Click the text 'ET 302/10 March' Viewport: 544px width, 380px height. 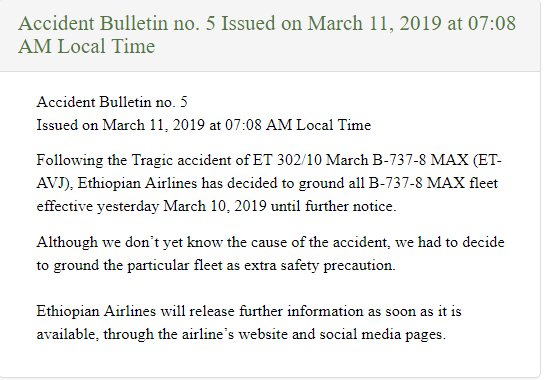point(311,160)
